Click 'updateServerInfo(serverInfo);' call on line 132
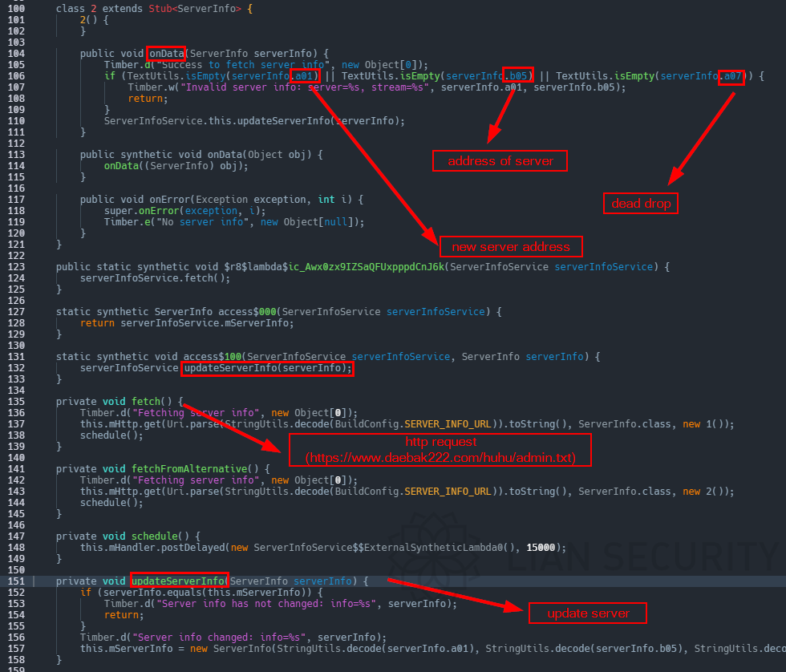Viewport: 786px width, 672px height. [x=268, y=368]
